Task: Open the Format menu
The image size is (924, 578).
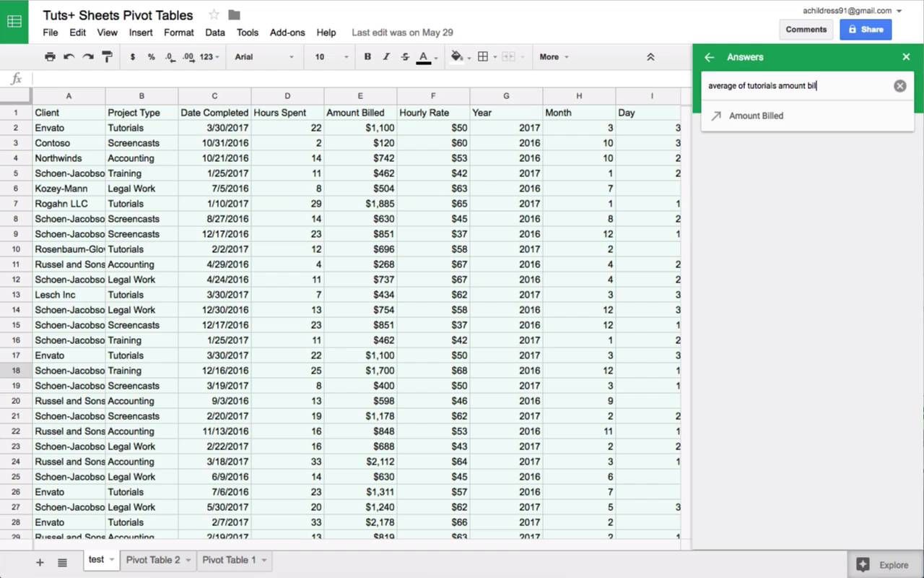Action: [x=179, y=33]
